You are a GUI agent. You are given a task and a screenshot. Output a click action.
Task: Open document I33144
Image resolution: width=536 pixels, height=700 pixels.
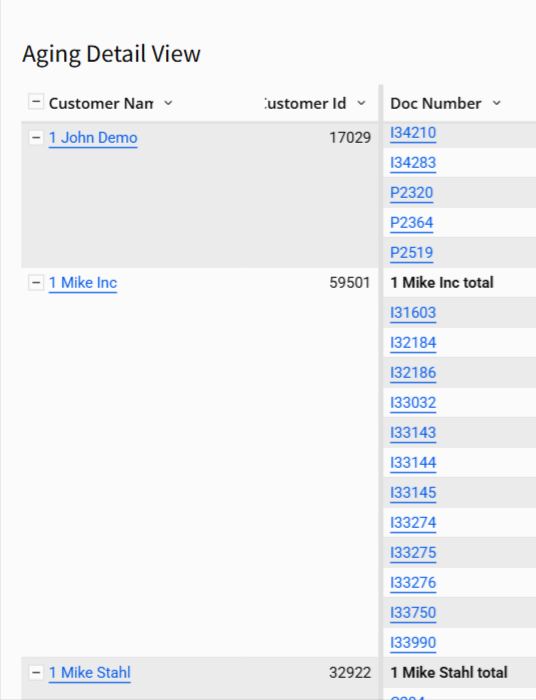coord(413,462)
